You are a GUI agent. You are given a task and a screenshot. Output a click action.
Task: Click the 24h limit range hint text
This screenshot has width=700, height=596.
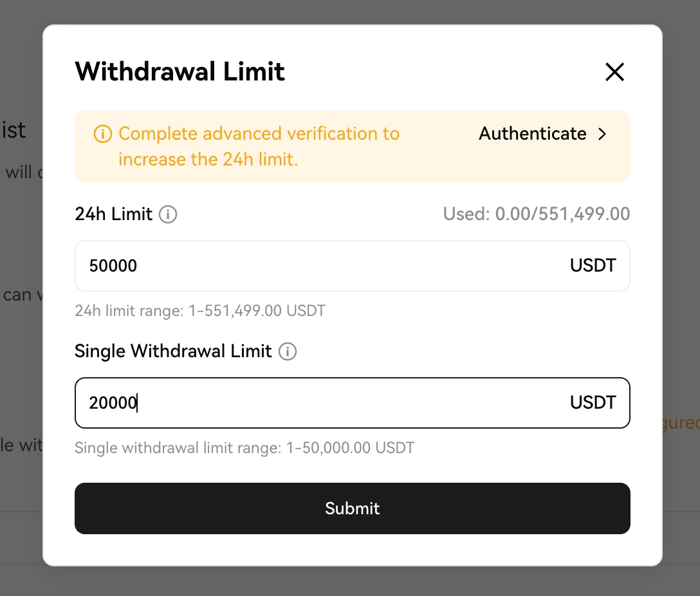pyautogui.click(x=200, y=312)
